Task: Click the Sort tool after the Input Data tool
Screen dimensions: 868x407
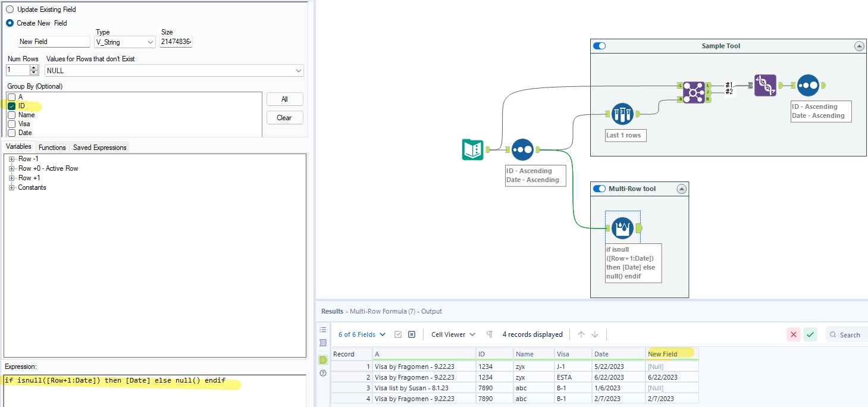Action: 522,149
